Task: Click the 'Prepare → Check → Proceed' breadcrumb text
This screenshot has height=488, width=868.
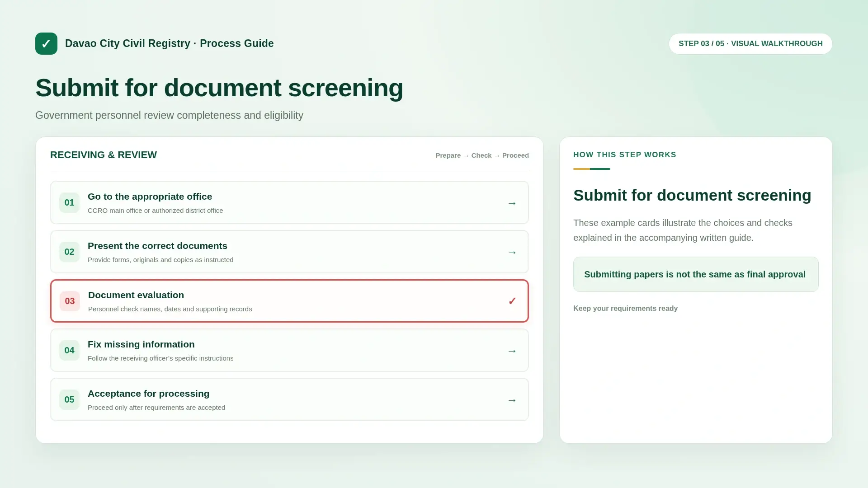Action: (482, 155)
